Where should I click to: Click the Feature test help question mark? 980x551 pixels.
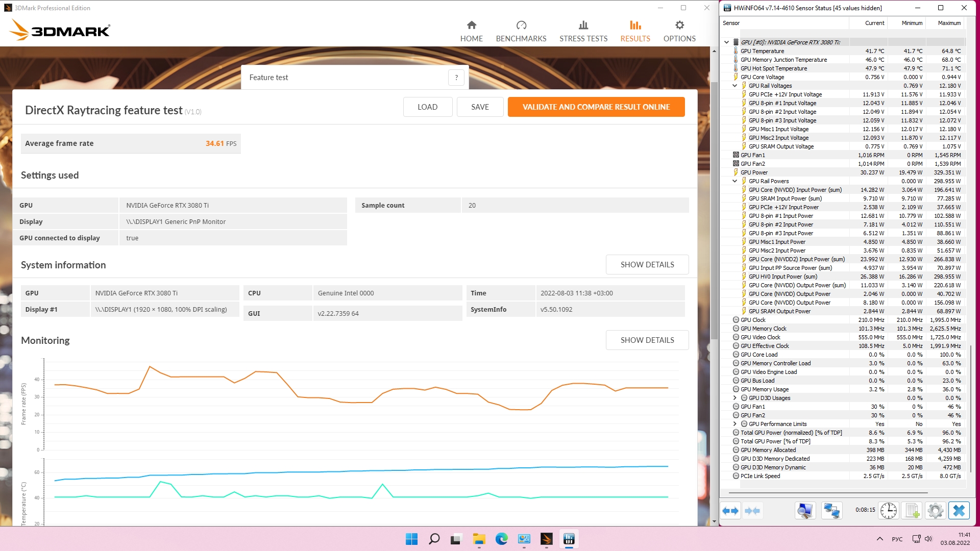point(456,78)
